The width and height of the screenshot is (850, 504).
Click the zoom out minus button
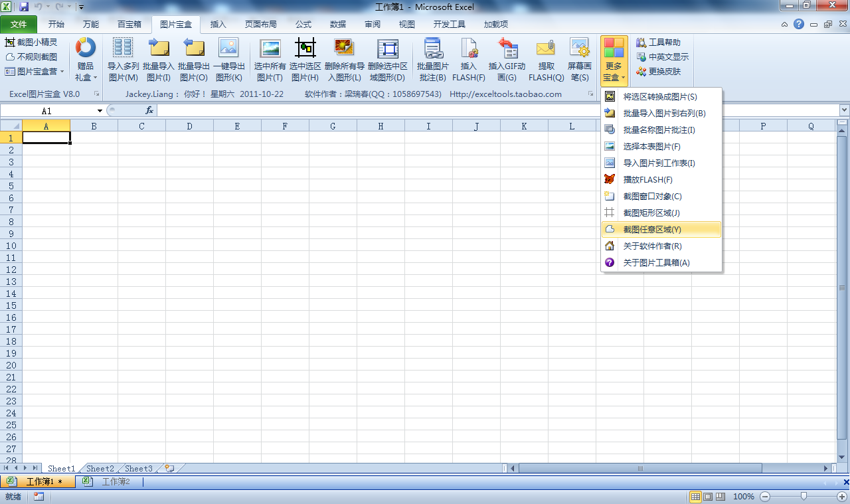(x=765, y=497)
